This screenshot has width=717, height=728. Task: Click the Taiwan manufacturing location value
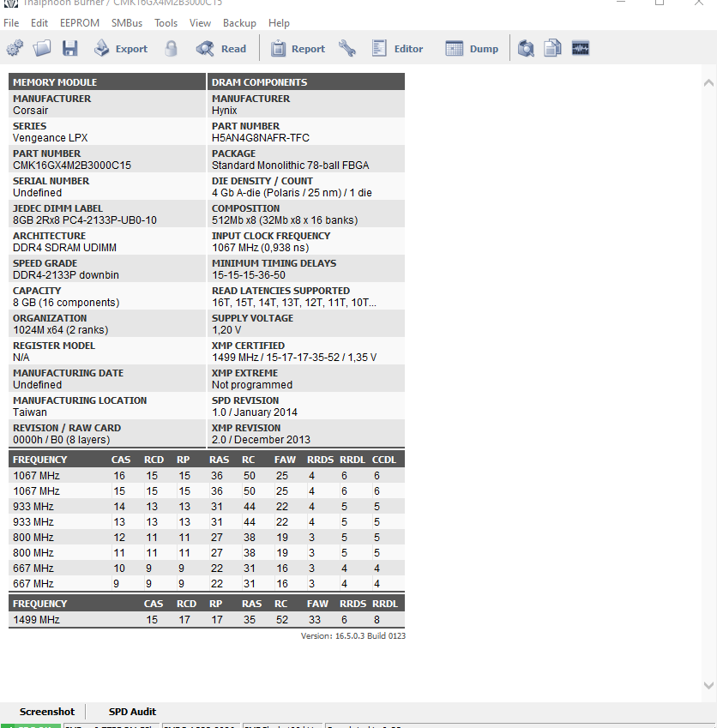click(30, 412)
